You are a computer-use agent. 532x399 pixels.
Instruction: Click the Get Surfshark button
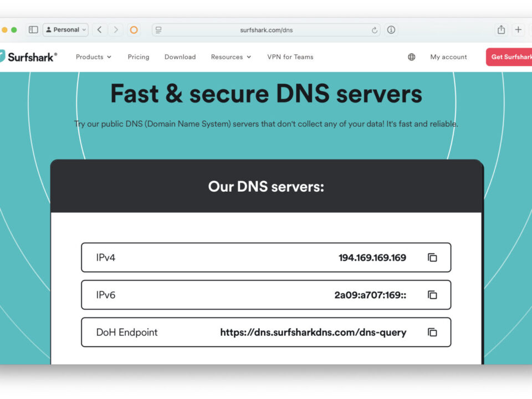tap(509, 57)
